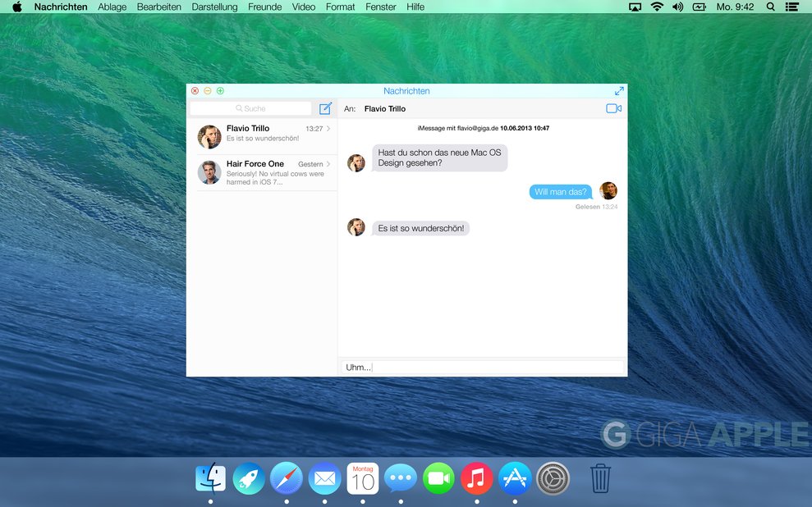
Task: Zoom the Nachrichten window with green button
Action: [220, 91]
